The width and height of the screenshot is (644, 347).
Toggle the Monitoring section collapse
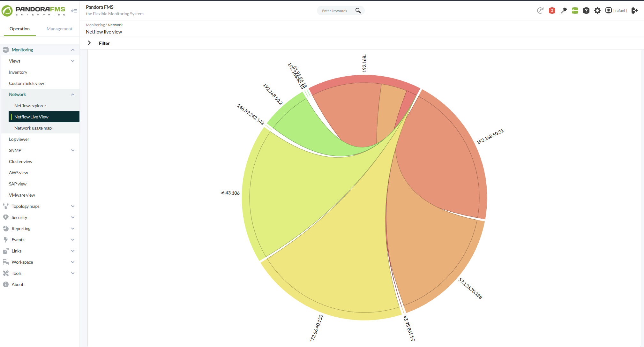point(72,49)
